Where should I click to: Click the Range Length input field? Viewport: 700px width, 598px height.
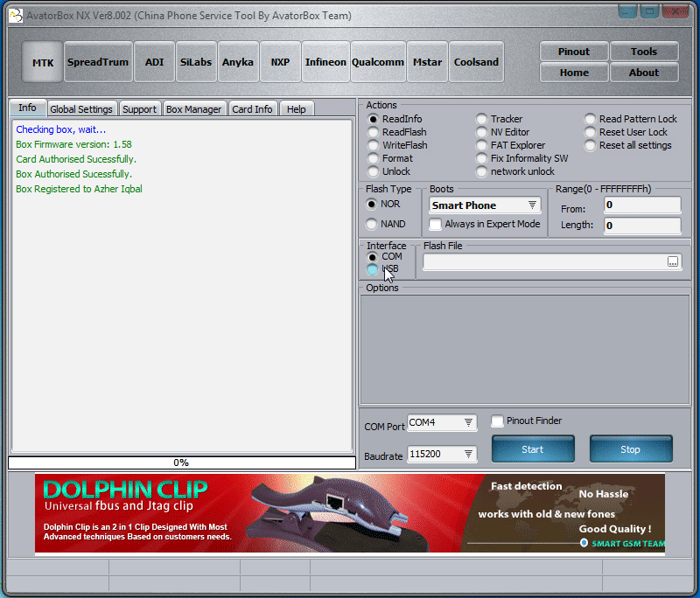[x=642, y=226]
